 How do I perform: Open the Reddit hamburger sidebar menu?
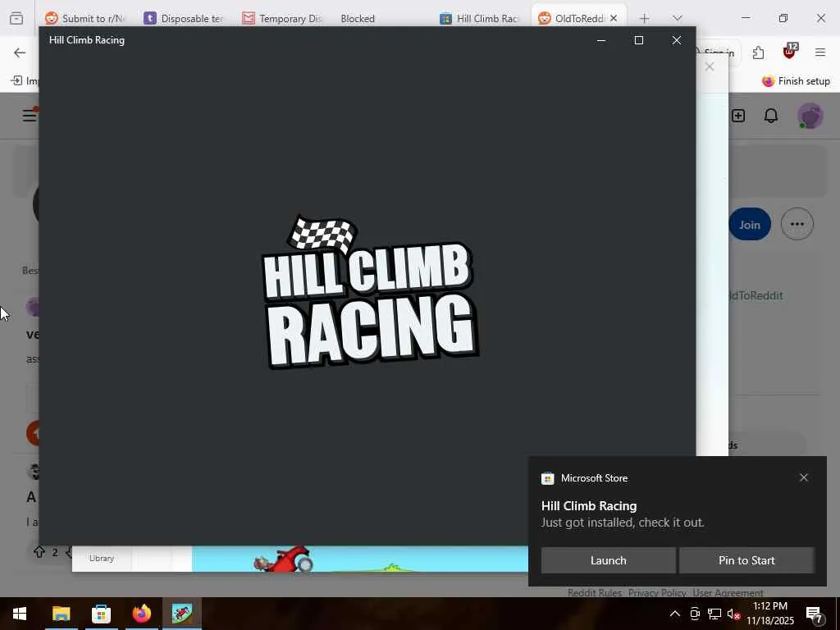pyautogui.click(x=30, y=115)
